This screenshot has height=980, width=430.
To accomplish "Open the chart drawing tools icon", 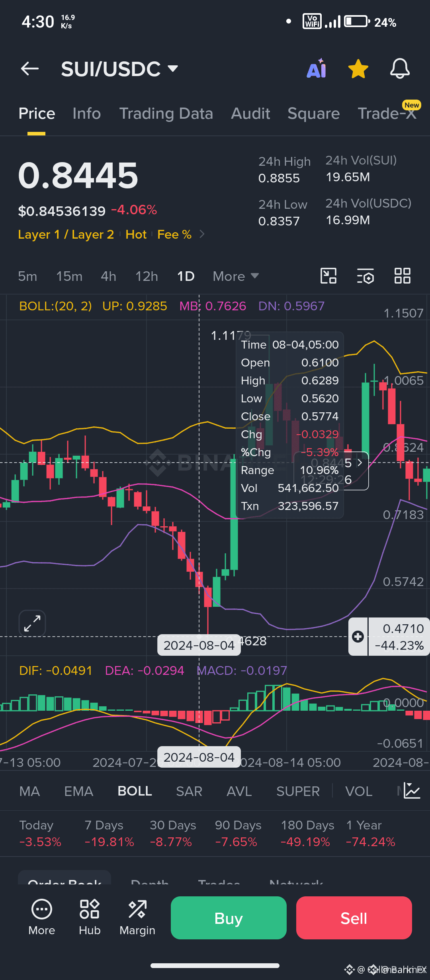I will click(x=328, y=276).
